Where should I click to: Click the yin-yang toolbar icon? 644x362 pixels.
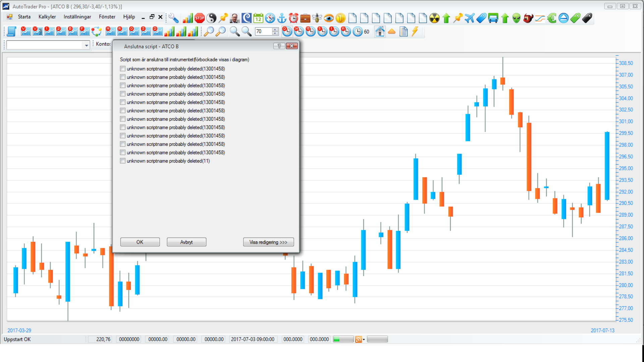coord(211,18)
